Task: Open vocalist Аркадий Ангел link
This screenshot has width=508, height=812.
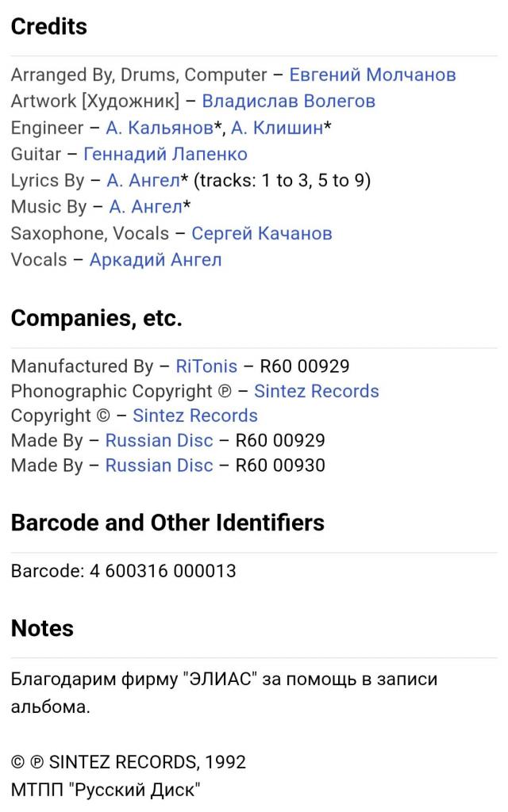Action: pos(156,259)
